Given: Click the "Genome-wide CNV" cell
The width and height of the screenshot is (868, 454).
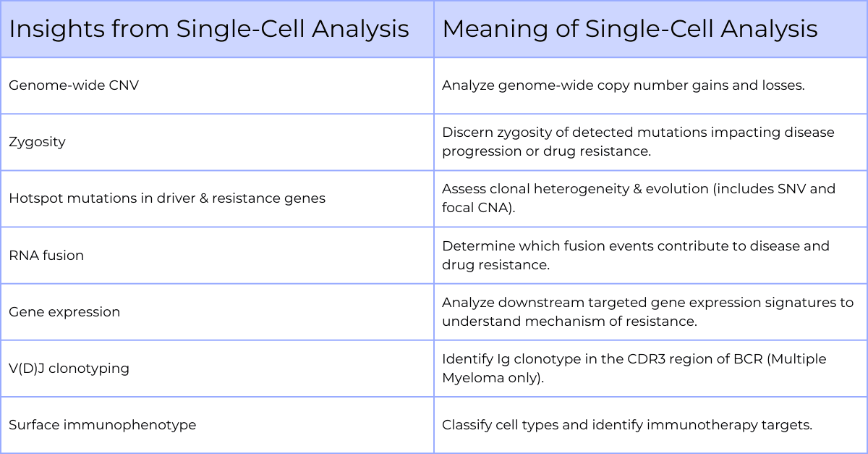Looking at the screenshot, I should [74, 85].
